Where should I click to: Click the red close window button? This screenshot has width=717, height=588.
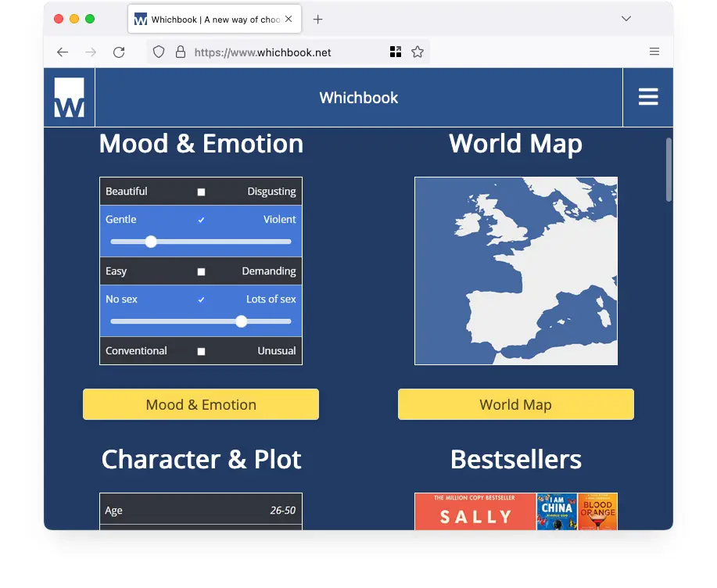tap(59, 19)
